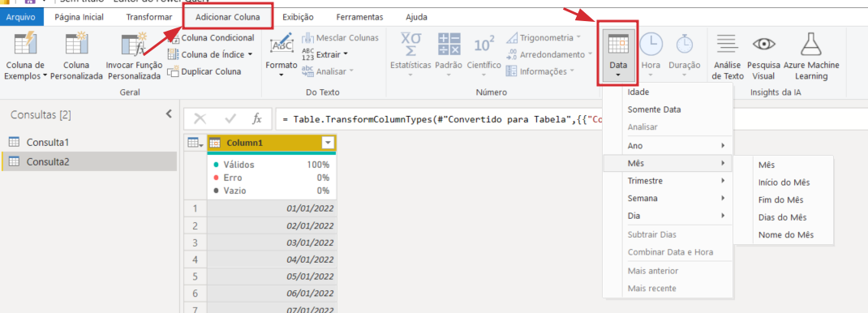Select the cell 04/01/2022

pos(272,259)
